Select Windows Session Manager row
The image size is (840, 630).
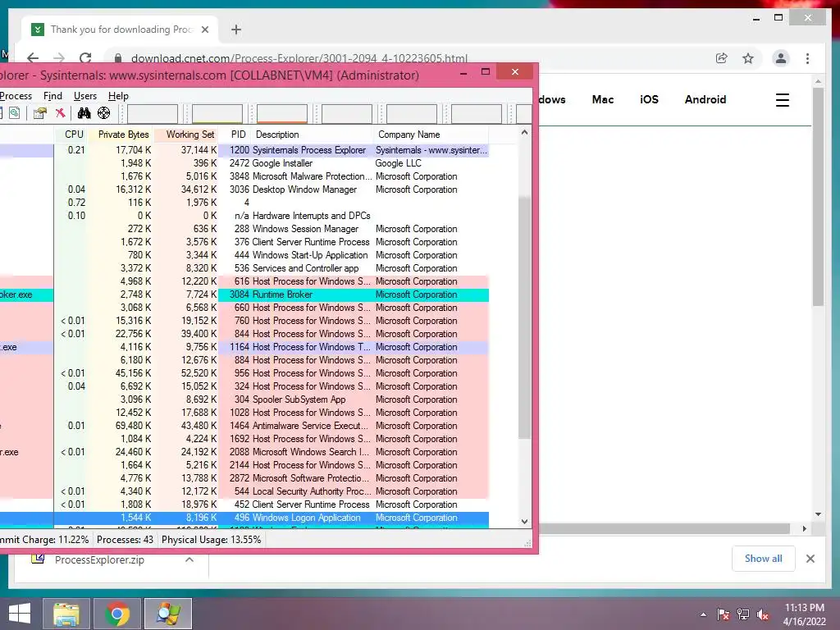[244, 229]
